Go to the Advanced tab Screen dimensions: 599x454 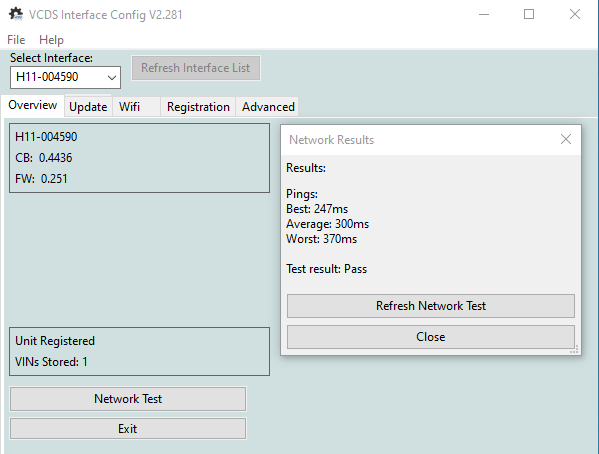click(268, 107)
